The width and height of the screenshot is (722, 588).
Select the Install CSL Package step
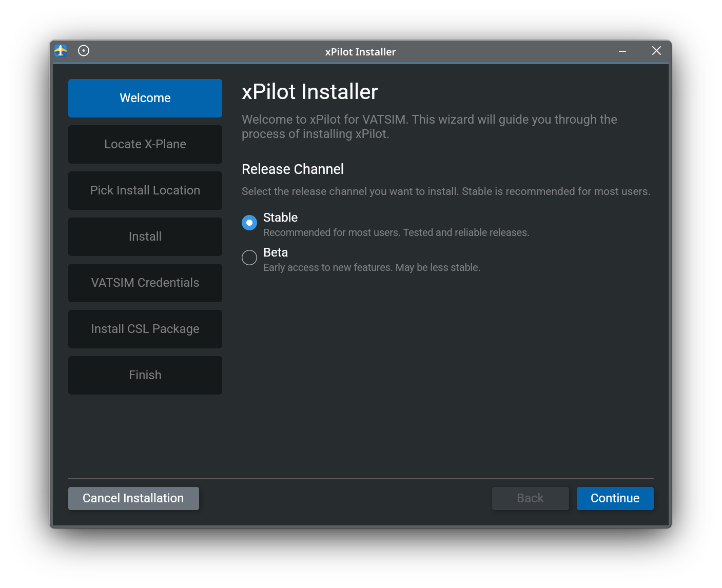click(145, 329)
